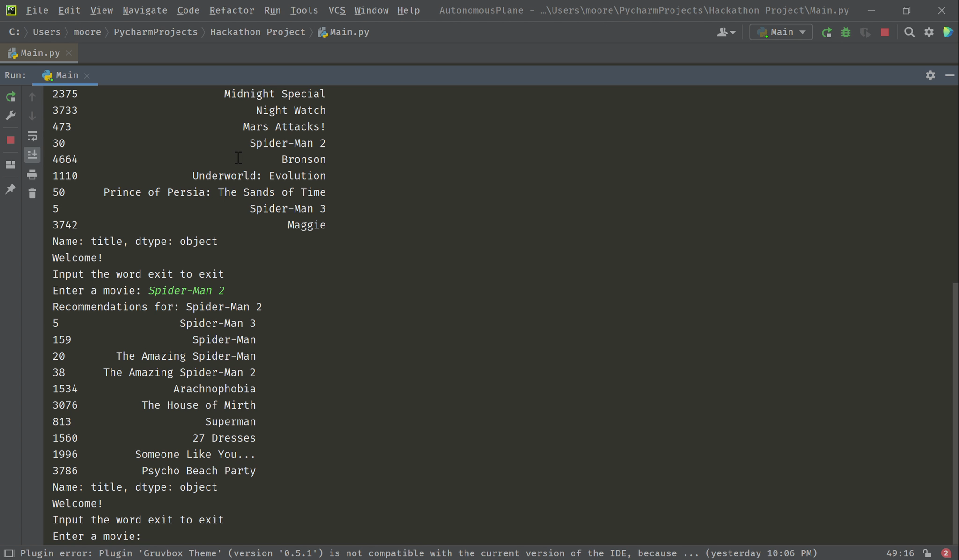This screenshot has height=560, width=959.
Task: Restore layout icon in Run sidebar
Action: pyautogui.click(x=10, y=165)
